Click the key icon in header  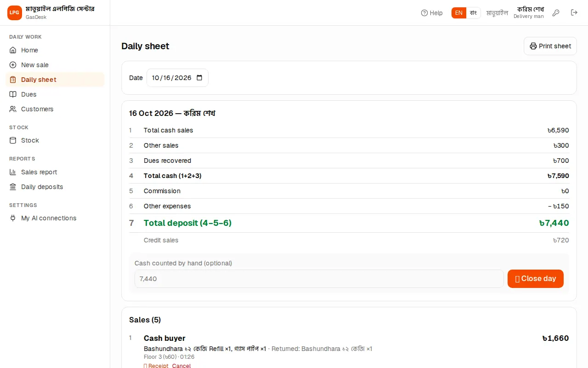556,13
